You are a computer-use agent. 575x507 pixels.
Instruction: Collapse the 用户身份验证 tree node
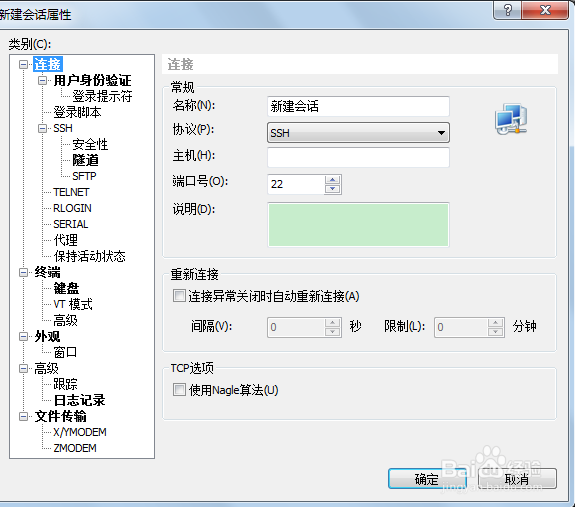pos(43,80)
